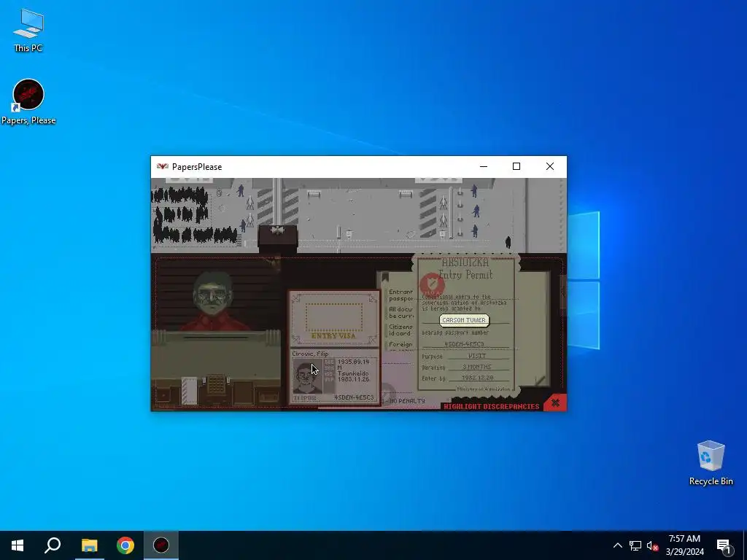
Task: Click the striped bulletin paper on the desk
Action: point(189,391)
